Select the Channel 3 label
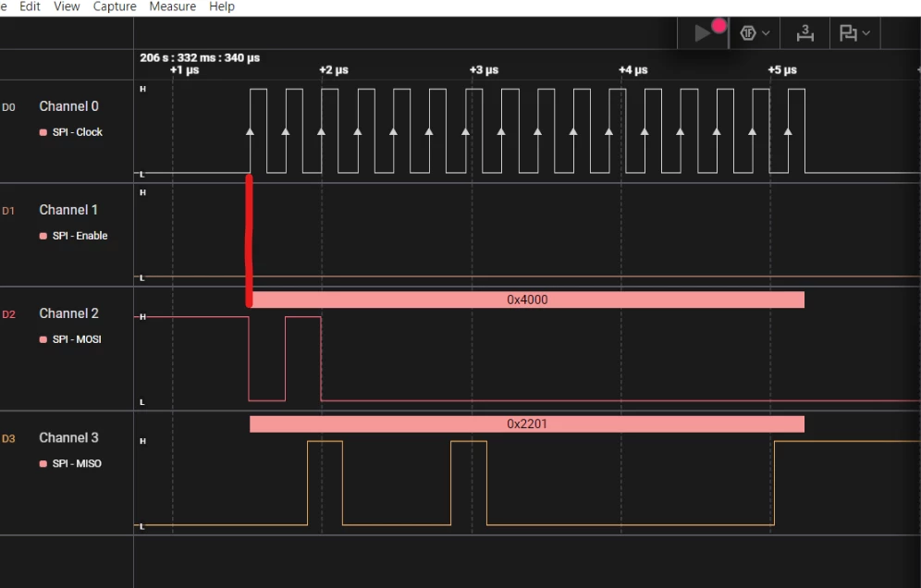 tap(68, 437)
